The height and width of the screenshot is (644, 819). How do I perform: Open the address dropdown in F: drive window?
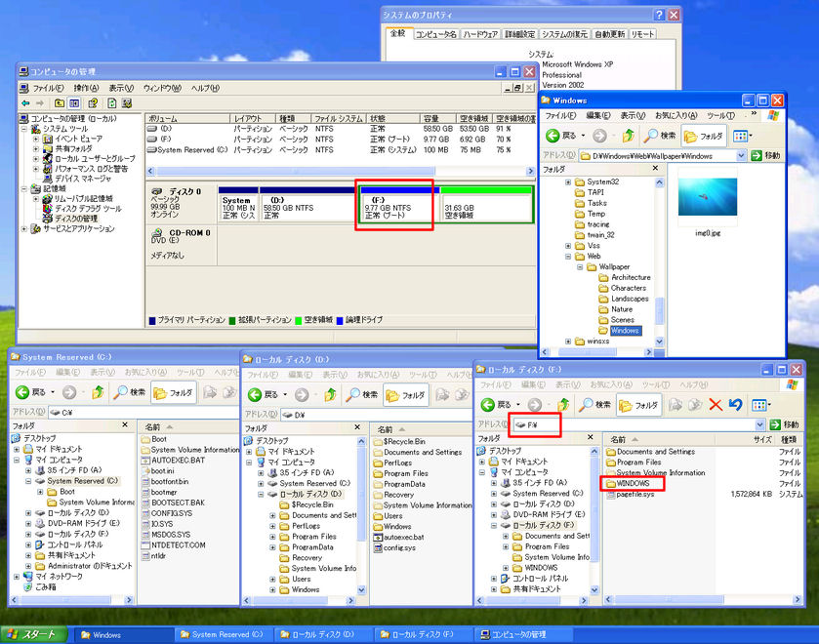[x=760, y=424]
